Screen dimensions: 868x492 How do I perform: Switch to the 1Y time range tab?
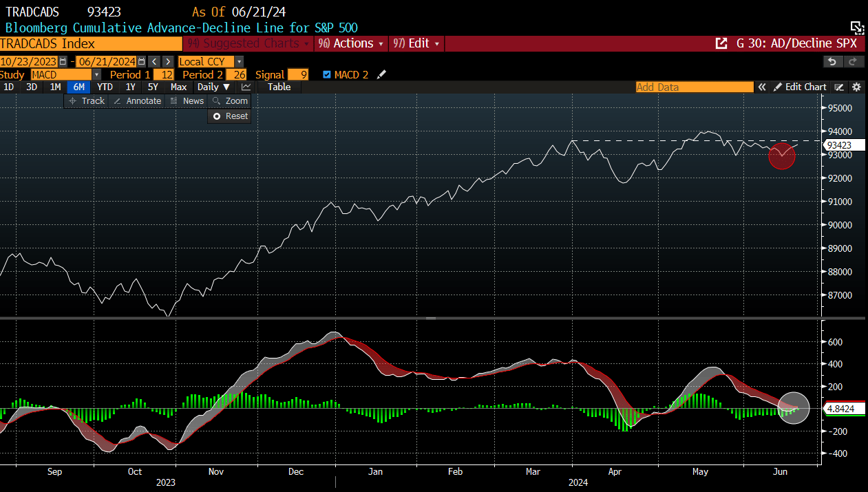pyautogui.click(x=129, y=87)
